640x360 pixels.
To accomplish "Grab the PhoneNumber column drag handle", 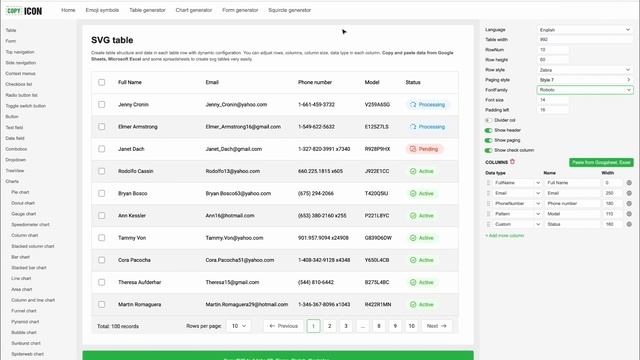I will click(489, 203).
